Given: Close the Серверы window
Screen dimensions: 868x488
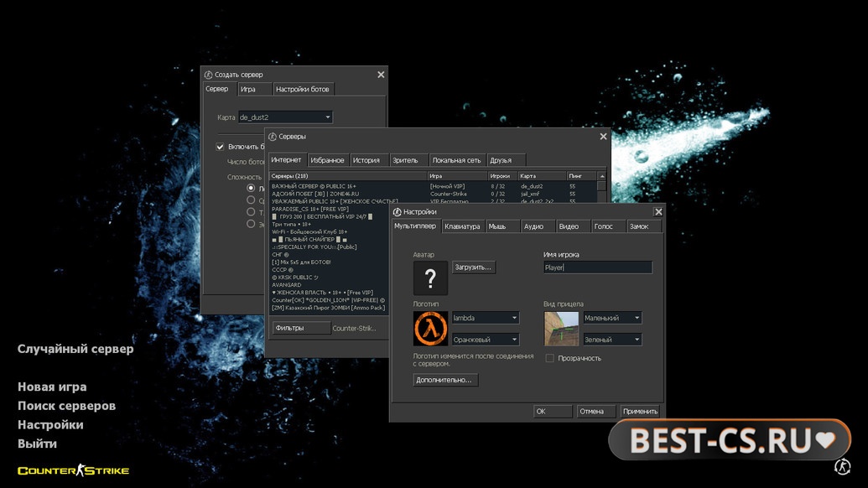Looking at the screenshot, I should [603, 137].
